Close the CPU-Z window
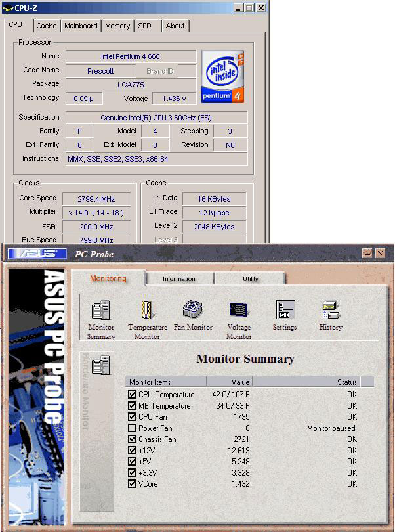 pyautogui.click(x=260, y=8)
